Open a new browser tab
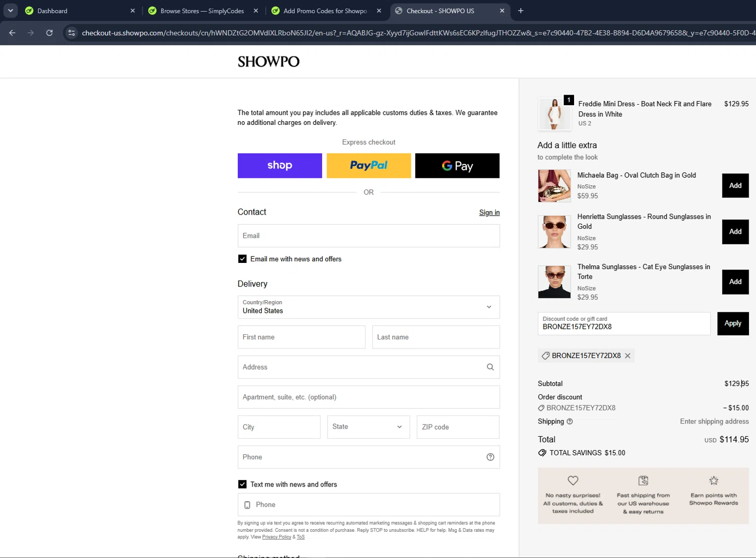 click(x=521, y=11)
